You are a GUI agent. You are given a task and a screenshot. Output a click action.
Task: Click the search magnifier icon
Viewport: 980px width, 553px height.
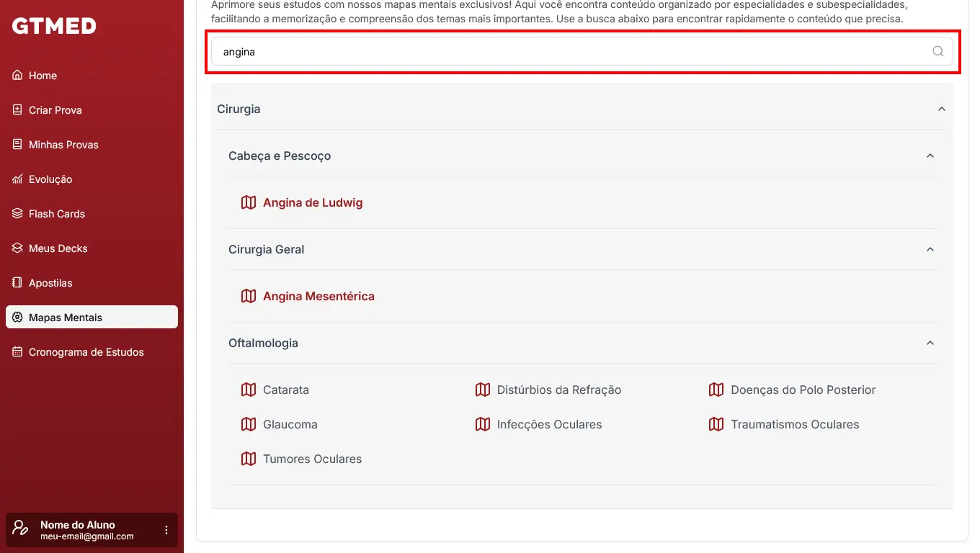point(937,51)
